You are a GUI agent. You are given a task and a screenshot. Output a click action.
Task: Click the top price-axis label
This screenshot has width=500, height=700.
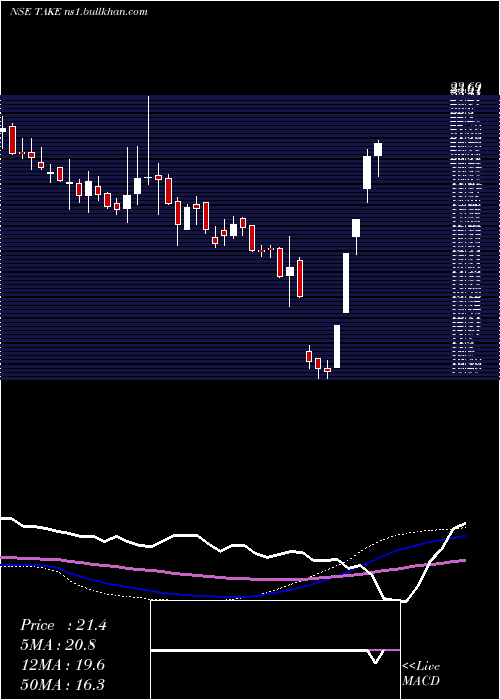point(466,88)
